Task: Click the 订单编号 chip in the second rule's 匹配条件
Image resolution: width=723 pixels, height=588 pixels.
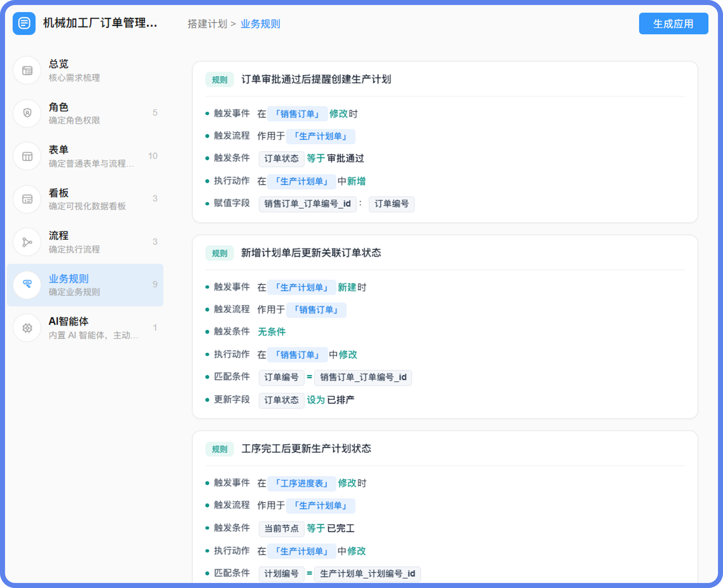Action: click(x=281, y=377)
